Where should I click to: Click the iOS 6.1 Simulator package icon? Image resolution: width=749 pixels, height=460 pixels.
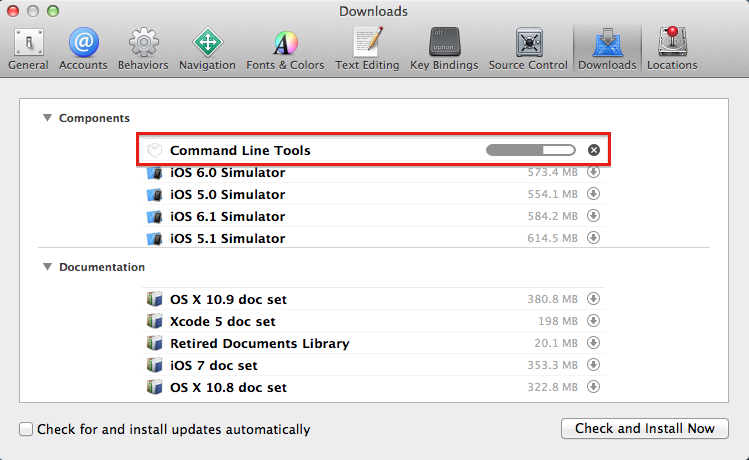(x=154, y=216)
